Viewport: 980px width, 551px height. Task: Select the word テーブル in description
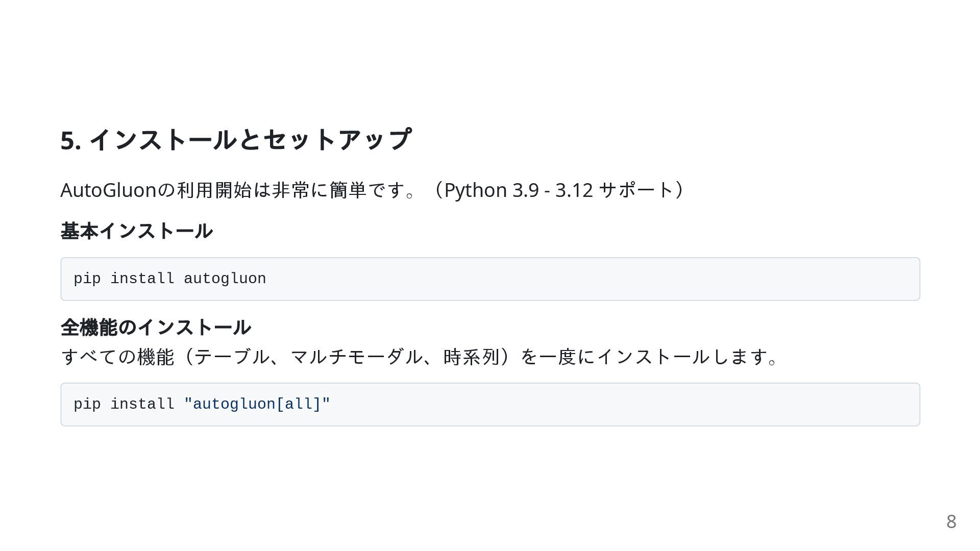[x=232, y=356]
